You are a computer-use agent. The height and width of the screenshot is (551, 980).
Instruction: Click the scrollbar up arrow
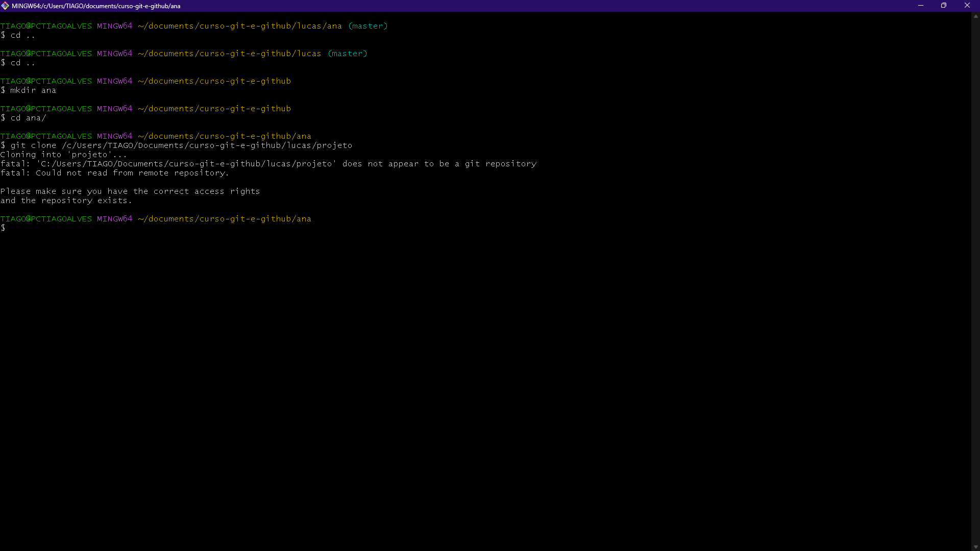point(975,16)
